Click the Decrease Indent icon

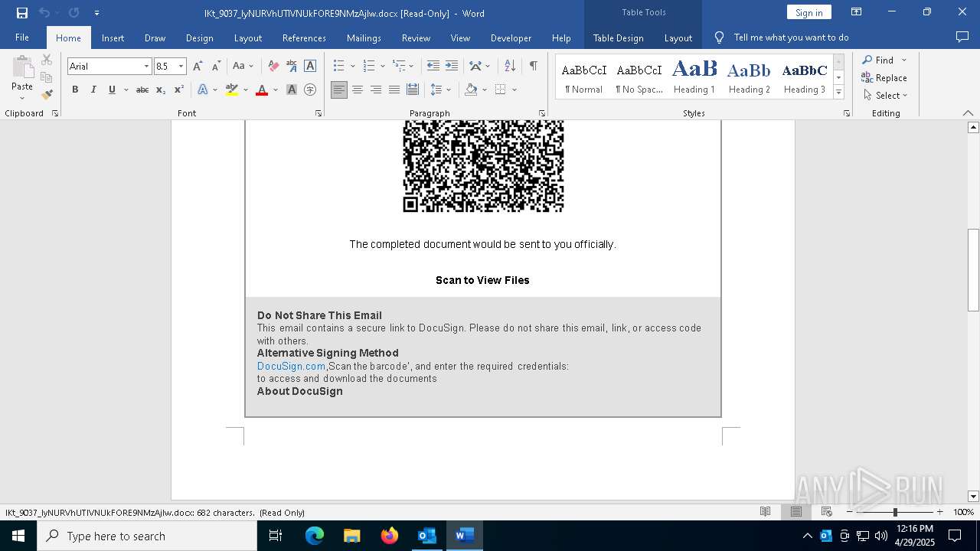point(433,67)
